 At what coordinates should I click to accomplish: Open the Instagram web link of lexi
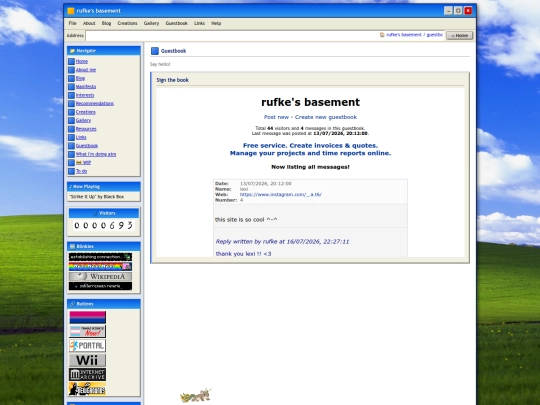pos(281,195)
